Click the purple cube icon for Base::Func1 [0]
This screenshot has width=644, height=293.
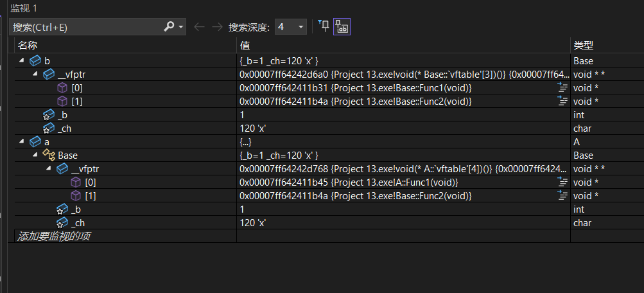click(x=62, y=88)
